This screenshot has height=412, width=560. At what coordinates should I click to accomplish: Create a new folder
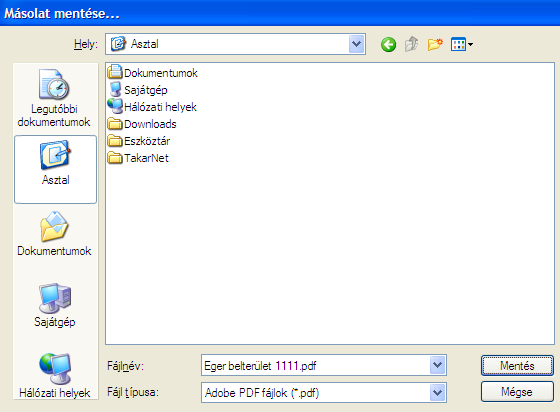point(435,44)
